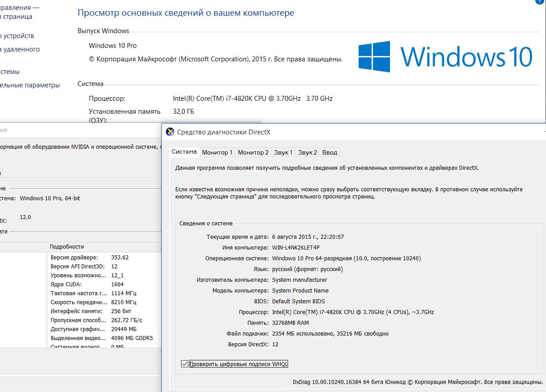
Task: Click the 'Версия DirectX: 12' value
Action: (275, 344)
